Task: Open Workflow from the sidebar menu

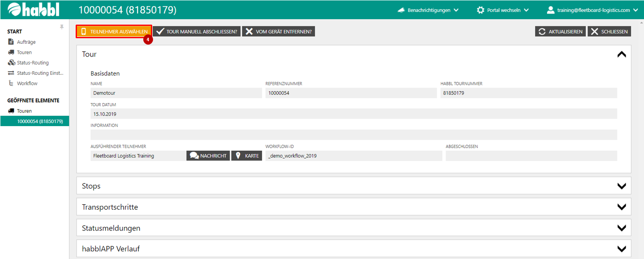Action: coord(27,84)
